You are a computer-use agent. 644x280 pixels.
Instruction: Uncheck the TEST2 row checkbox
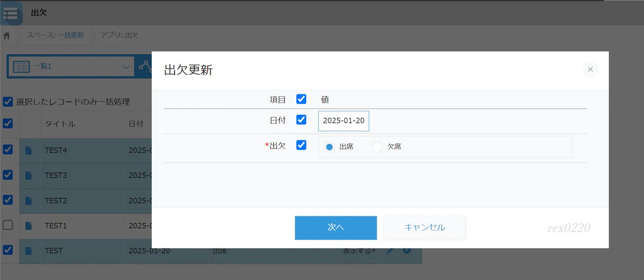(x=8, y=199)
